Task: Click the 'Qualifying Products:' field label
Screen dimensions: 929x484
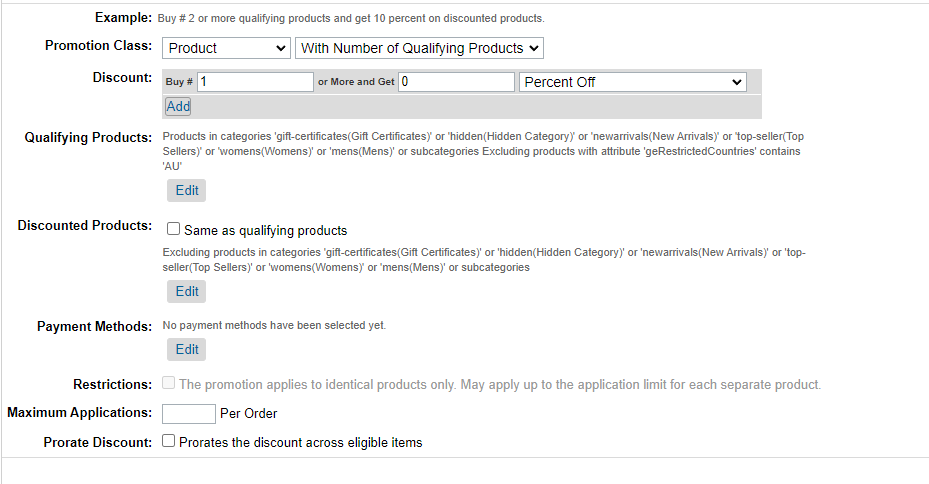Action: pyautogui.click(x=88, y=137)
